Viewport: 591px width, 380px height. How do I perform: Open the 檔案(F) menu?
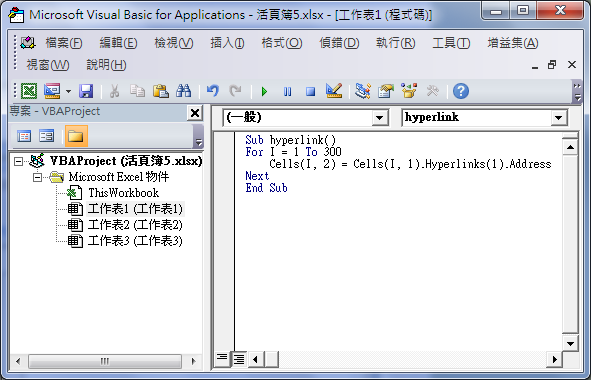pos(64,43)
